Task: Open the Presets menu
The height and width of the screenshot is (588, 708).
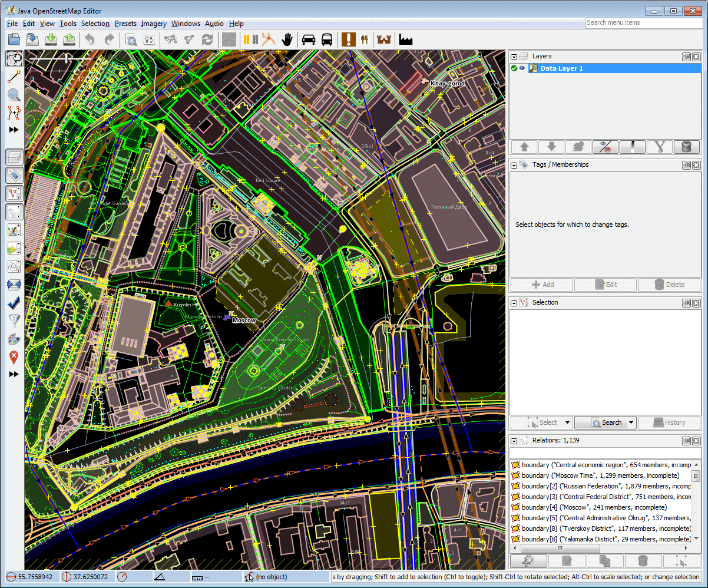Action: tap(125, 24)
